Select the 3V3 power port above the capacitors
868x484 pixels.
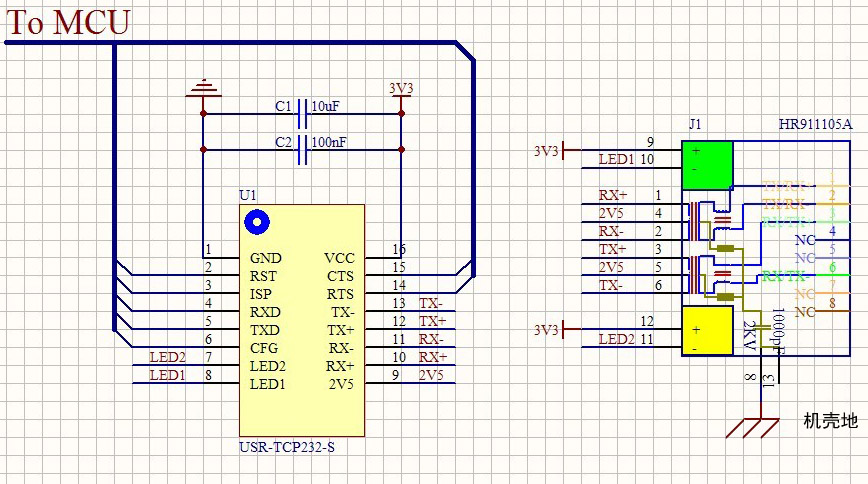point(400,89)
